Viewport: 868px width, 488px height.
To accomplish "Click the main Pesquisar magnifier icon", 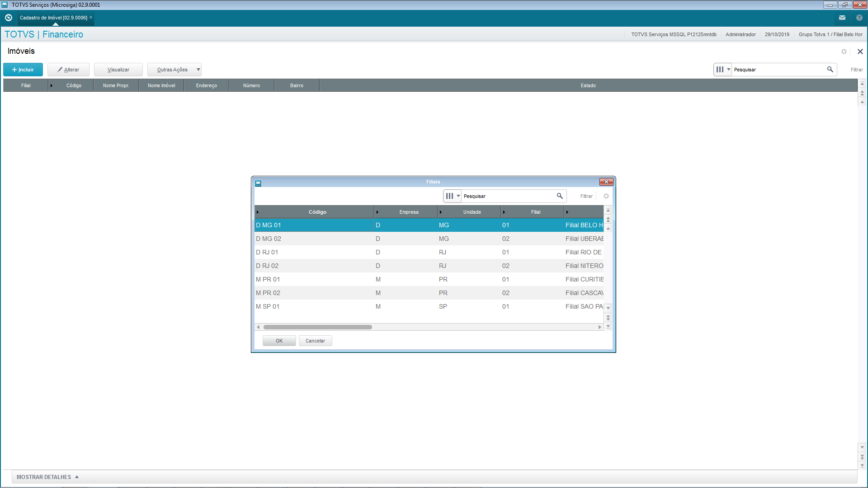I will 830,70.
